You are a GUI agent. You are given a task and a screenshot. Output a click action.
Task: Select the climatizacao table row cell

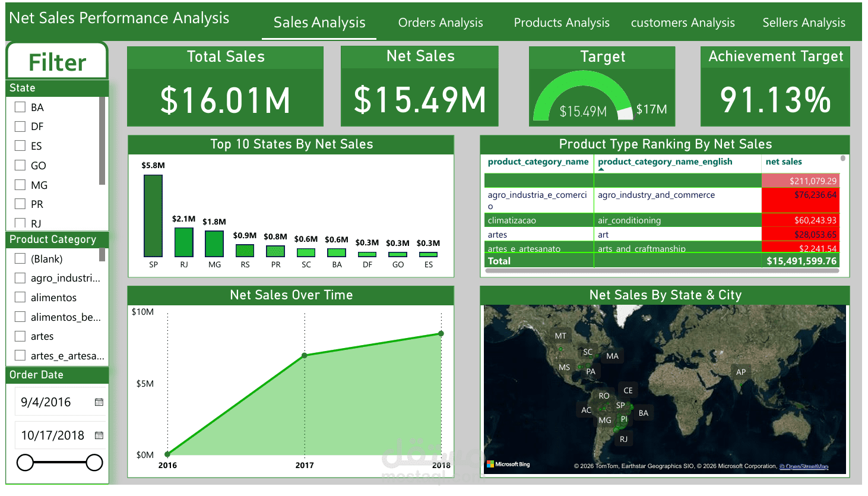click(539, 220)
